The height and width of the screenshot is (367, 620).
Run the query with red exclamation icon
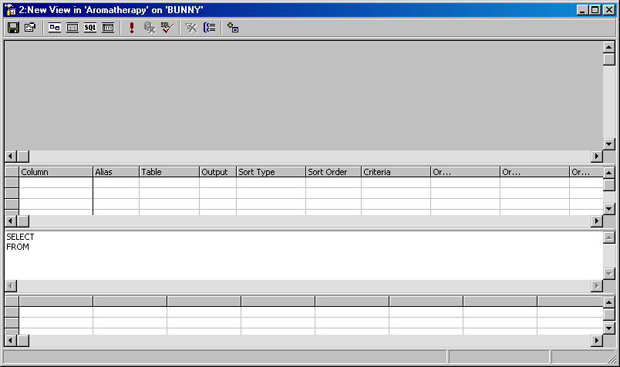[x=132, y=28]
